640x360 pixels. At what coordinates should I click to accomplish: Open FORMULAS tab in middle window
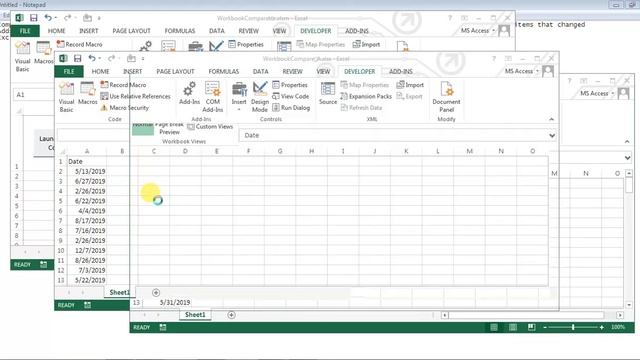pyautogui.click(x=224, y=71)
